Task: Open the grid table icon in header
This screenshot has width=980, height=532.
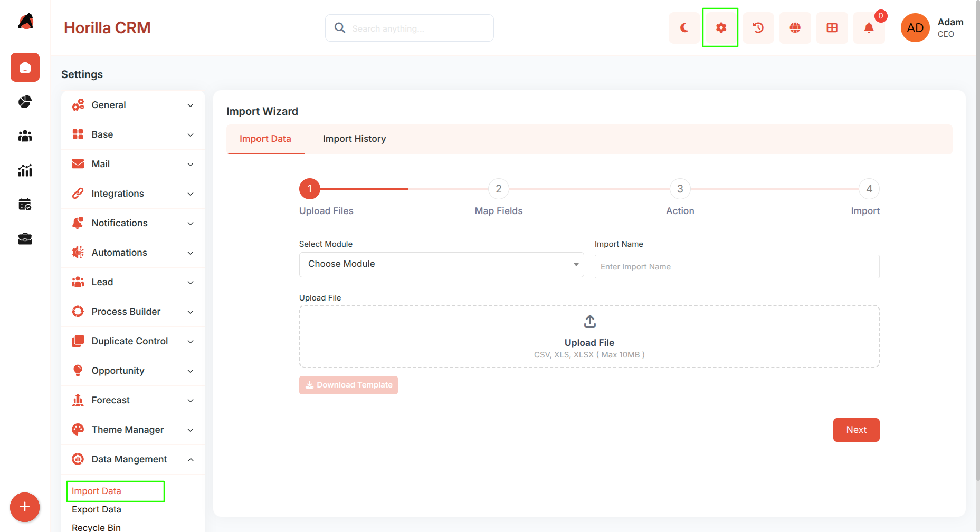Action: coord(832,28)
